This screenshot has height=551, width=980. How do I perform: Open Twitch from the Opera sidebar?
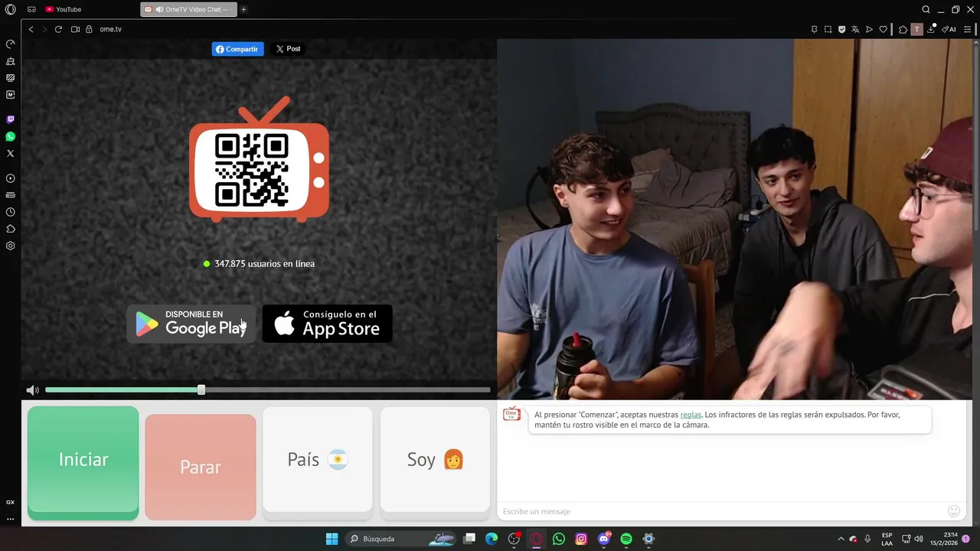[11, 119]
